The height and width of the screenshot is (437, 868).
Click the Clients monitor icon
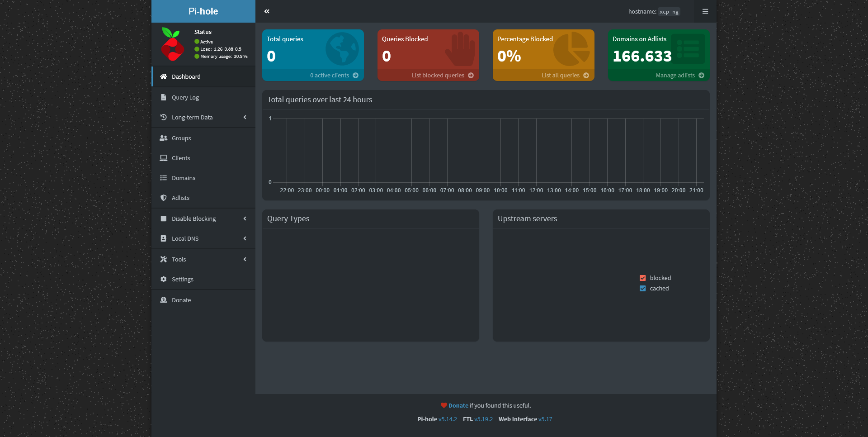click(x=164, y=158)
